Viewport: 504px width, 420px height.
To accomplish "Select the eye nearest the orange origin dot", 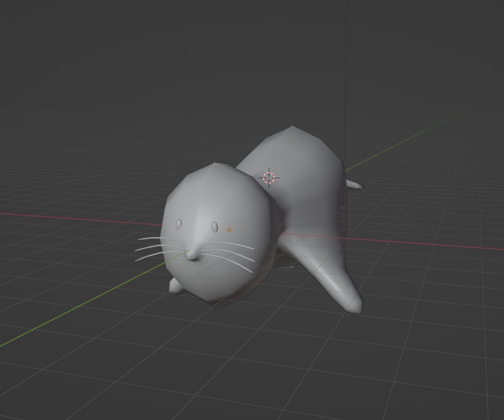I will click(x=214, y=226).
